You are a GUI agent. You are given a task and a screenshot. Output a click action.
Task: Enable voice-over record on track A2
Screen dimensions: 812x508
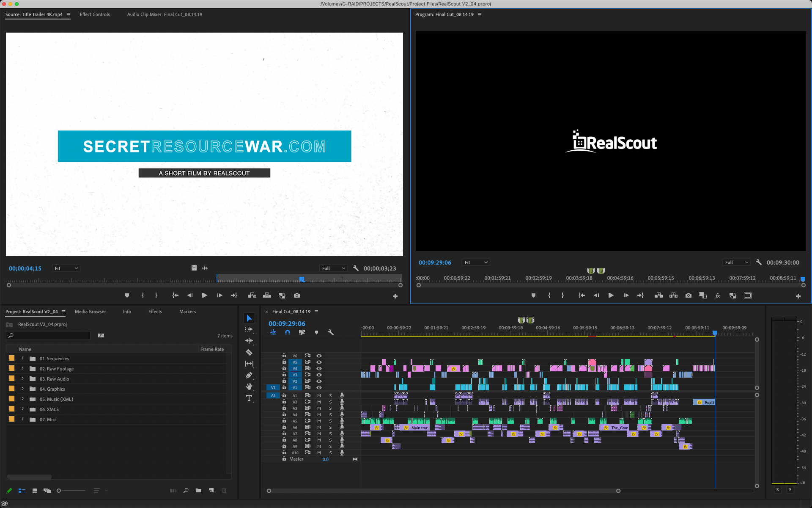coord(342,402)
